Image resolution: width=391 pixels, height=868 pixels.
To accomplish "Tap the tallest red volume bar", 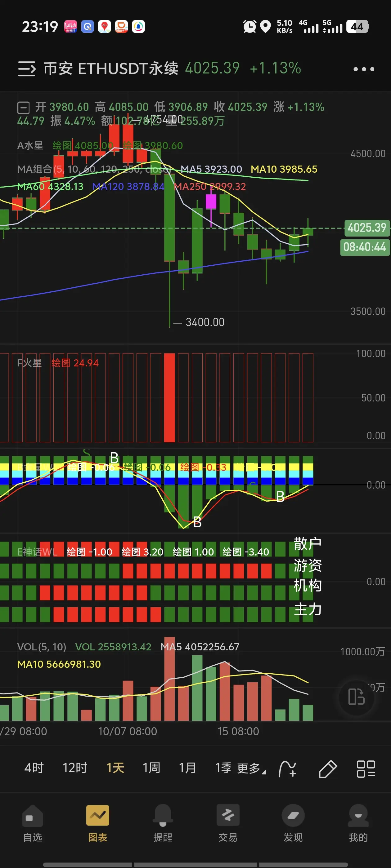I will pos(169,679).
